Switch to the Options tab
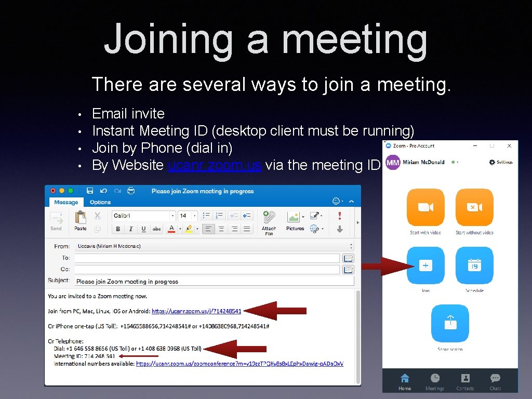This screenshot has width=532, height=399. (100, 202)
